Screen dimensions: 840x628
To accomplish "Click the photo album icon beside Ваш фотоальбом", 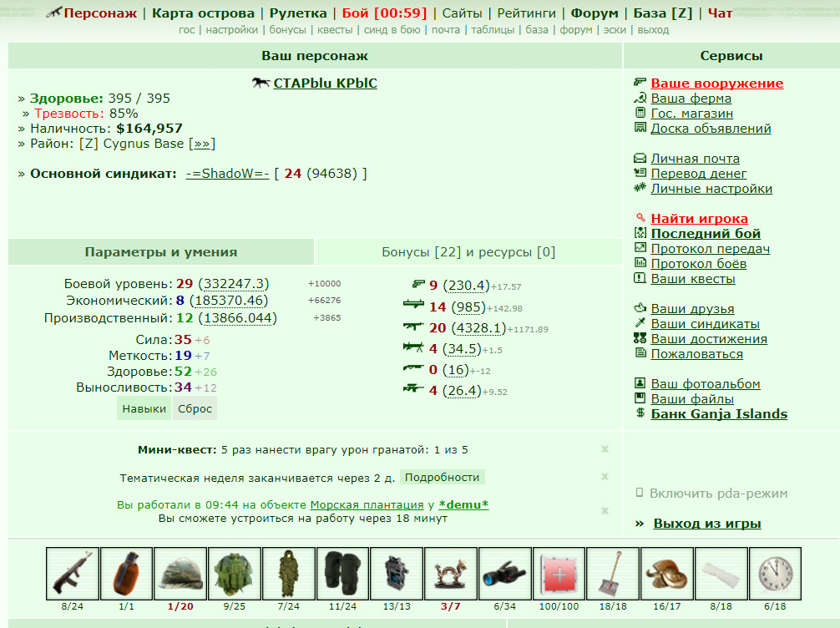I will pyautogui.click(x=640, y=382).
